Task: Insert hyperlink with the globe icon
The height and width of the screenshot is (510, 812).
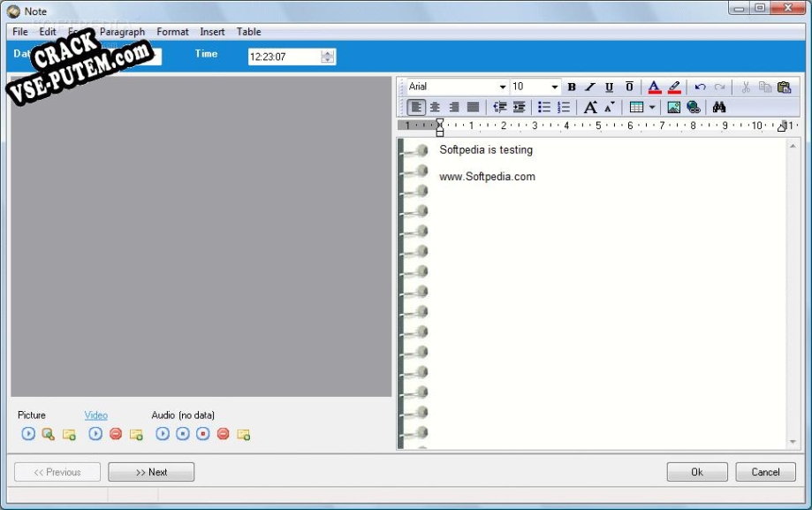Action: 694,107
